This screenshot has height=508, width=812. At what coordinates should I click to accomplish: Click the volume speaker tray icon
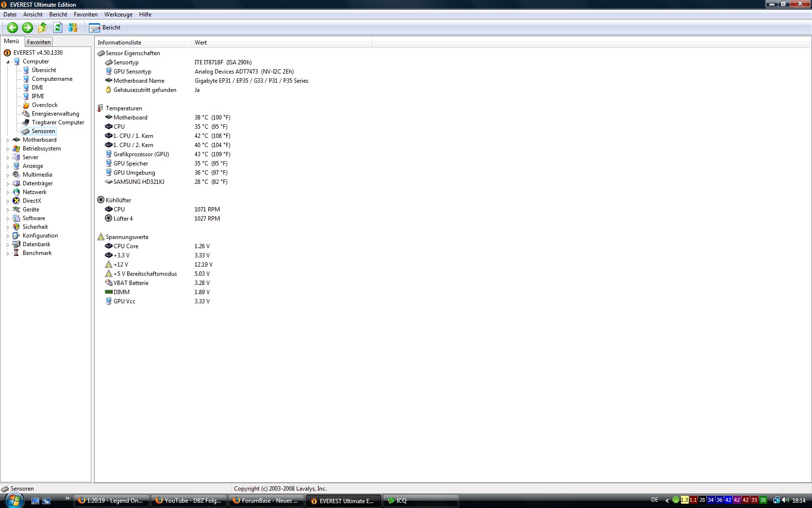785,500
